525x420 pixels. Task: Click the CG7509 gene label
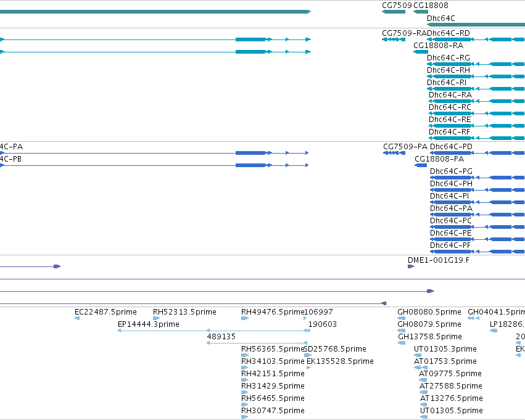point(397,6)
